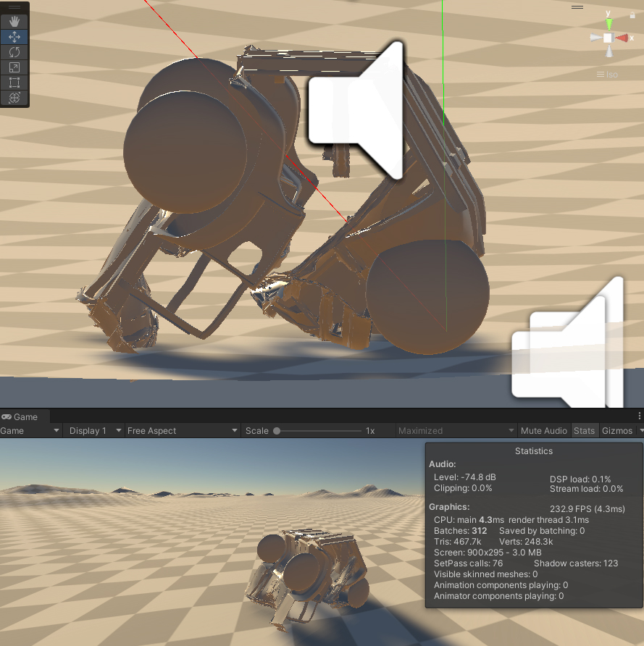The width and height of the screenshot is (644, 646).
Task: Click the 232.9 FPS (4.3ms) readout
Action: coord(587,509)
